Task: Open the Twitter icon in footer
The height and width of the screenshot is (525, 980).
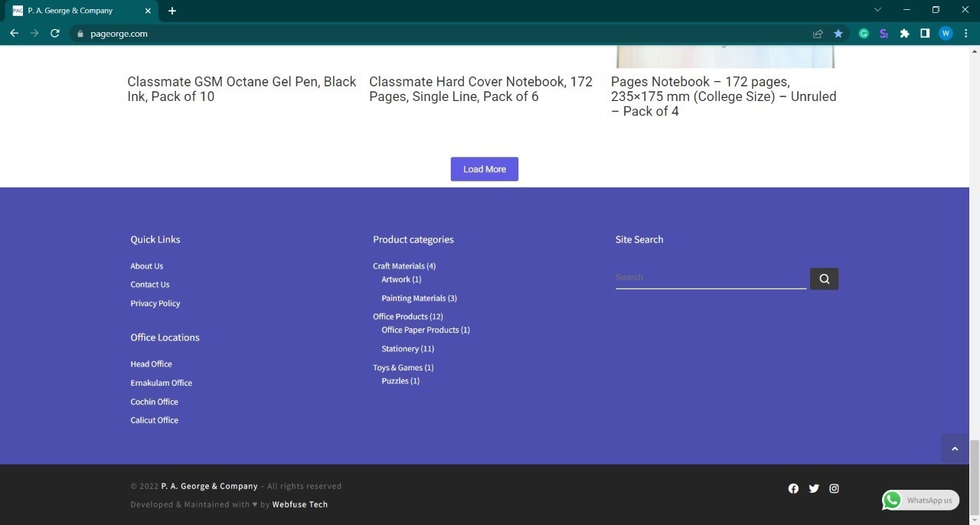Action: 814,488
